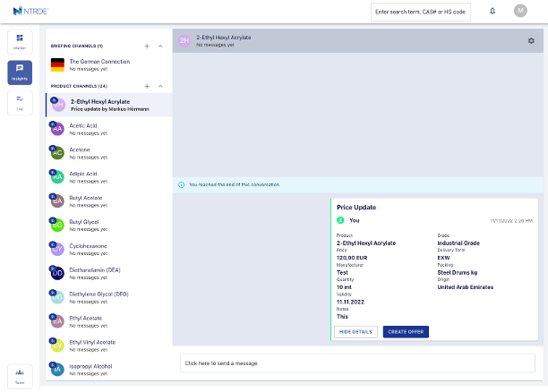The height and width of the screenshot is (392, 548).
Task: Open channel settings gear icon
Action: coord(531,40)
